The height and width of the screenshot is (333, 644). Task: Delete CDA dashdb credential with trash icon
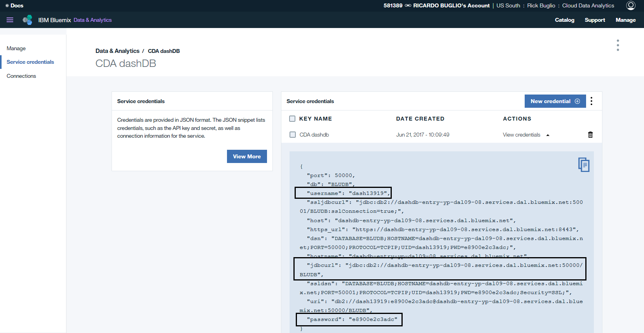pos(590,135)
